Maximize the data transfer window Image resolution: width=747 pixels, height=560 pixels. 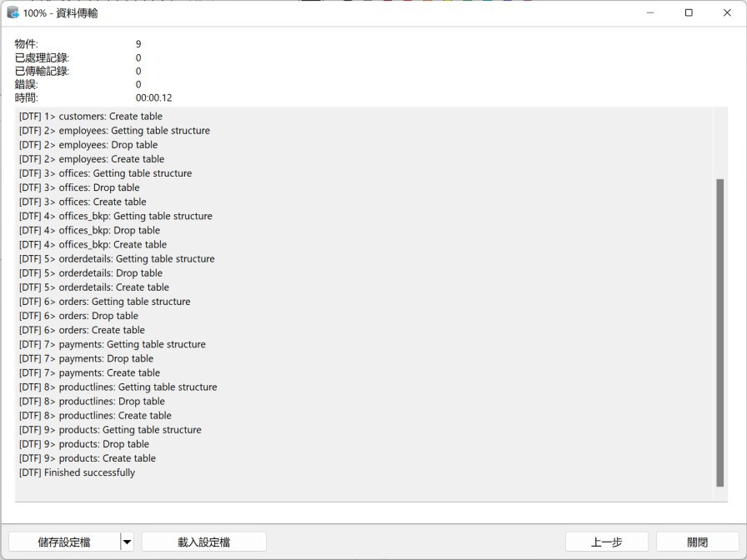(689, 13)
